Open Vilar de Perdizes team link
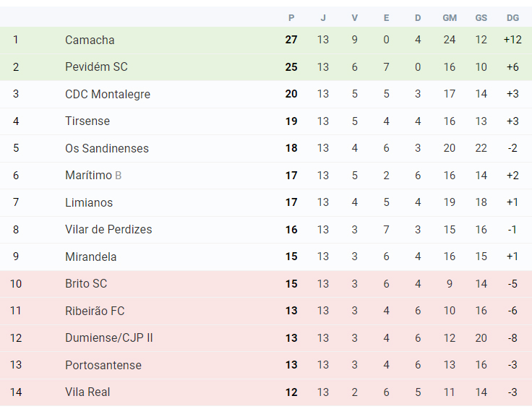The height and width of the screenshot is (409, 532). (108, 230)
